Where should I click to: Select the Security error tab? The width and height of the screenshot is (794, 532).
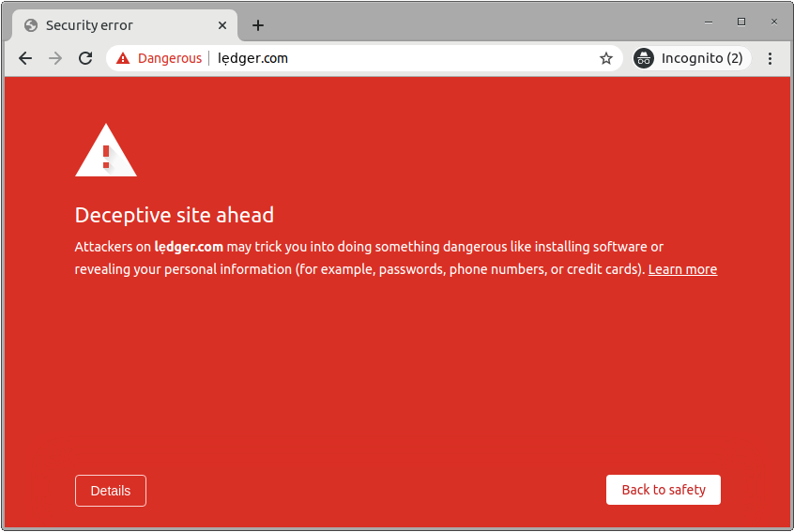pos(125,25)
